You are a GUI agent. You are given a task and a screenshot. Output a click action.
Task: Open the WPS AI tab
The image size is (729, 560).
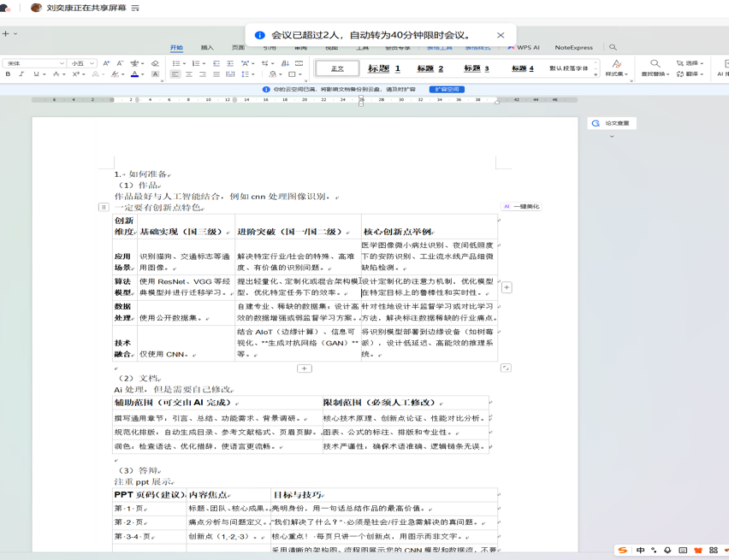(x=524, y=48)
